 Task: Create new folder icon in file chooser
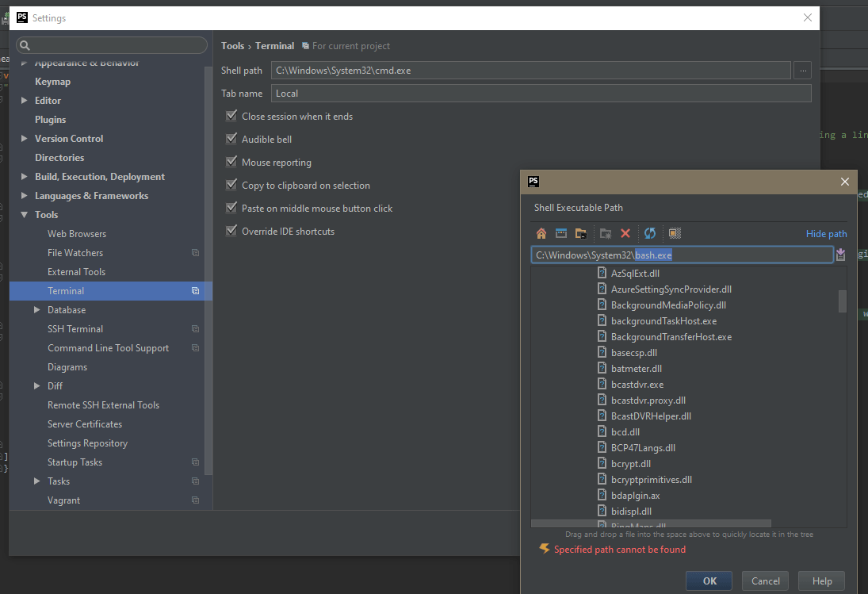606,234
